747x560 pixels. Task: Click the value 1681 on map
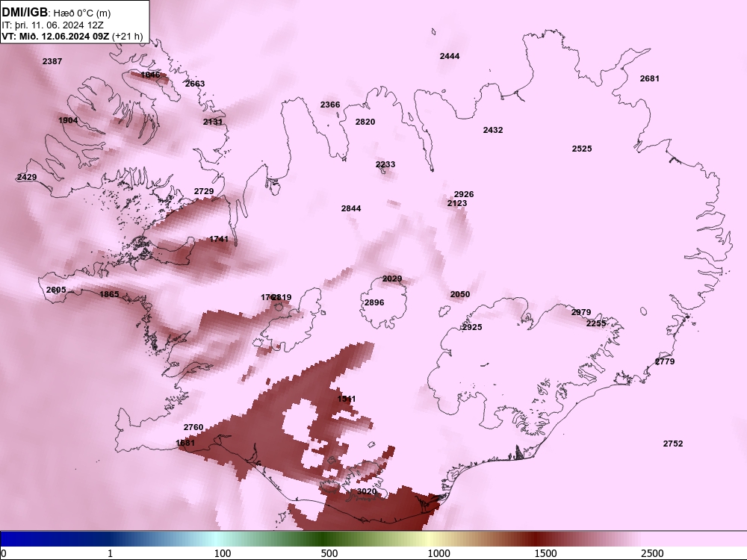tap(185, 443)
